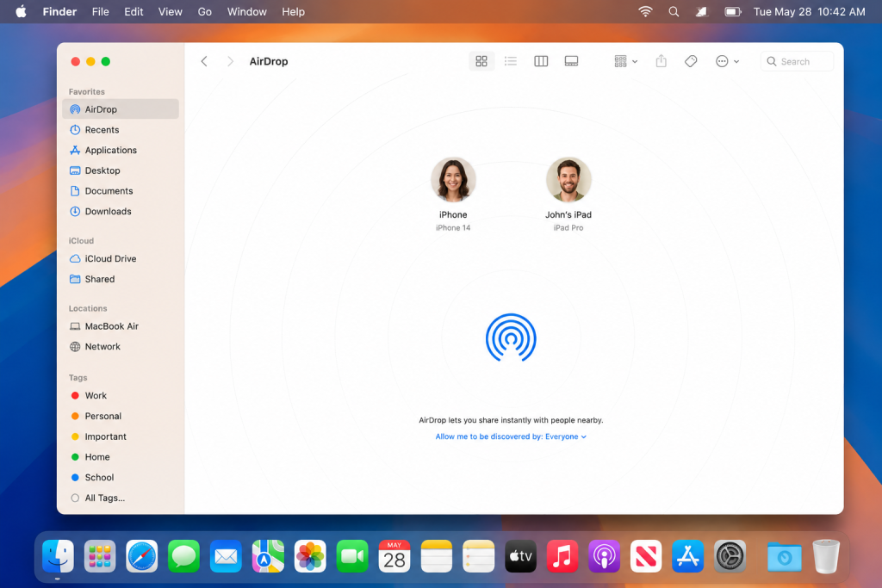
Task: Open Recents in the sidebar
Action: 121,130
